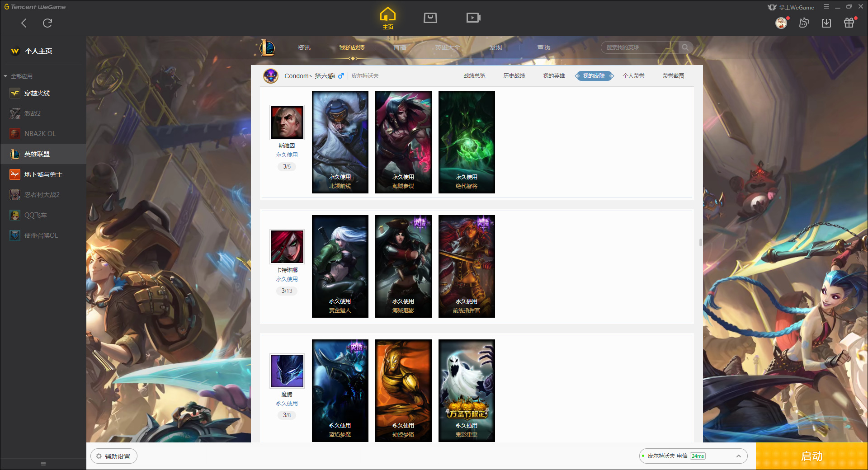Select 英雄联盟 game in sidebar
Image resolution: width=868 pixels, height=470 pixels.
click(43, 154)
